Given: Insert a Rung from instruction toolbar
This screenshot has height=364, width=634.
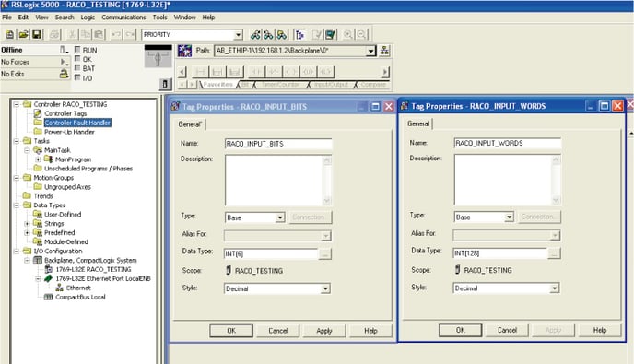Looking at the screenshot, I should 200,72.
